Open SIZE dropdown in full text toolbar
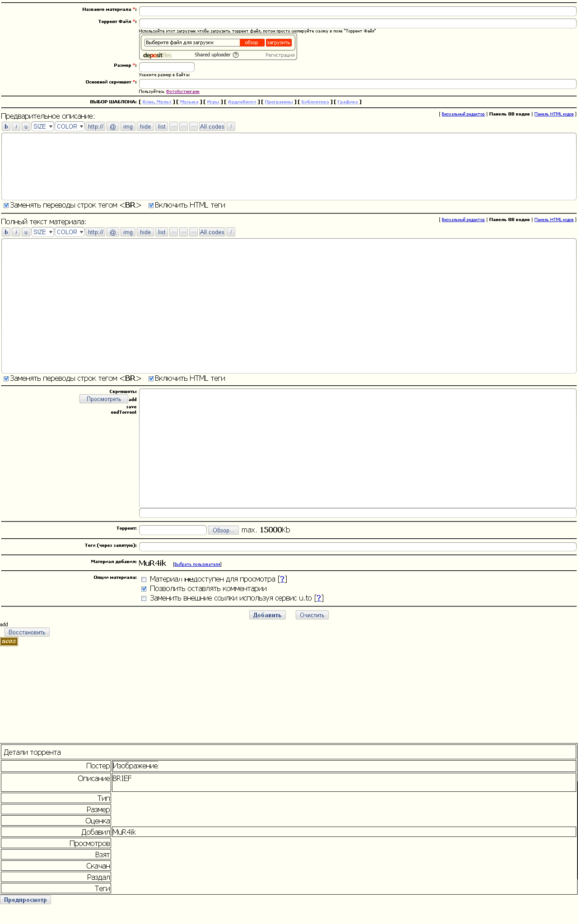Image resolution: width=578 pixels, height=924 pixels. [42, 232]
